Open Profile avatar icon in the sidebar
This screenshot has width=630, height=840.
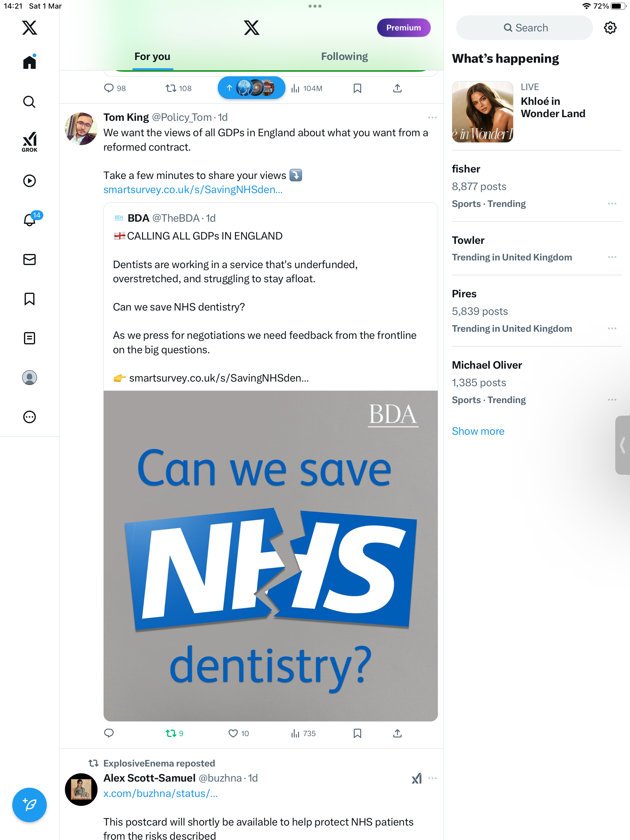pyautogui.click(x=29, y=378)
